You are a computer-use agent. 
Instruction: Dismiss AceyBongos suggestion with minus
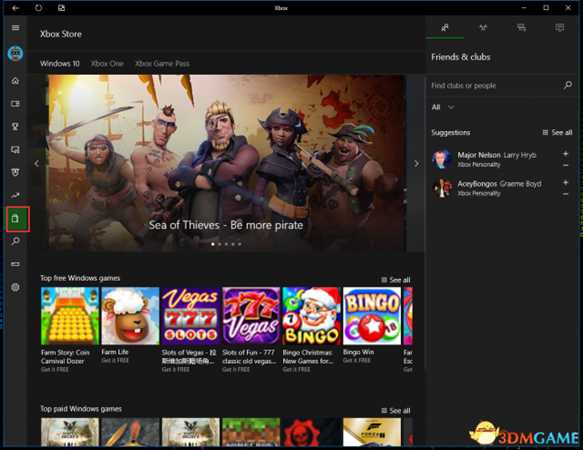(566, 194)
